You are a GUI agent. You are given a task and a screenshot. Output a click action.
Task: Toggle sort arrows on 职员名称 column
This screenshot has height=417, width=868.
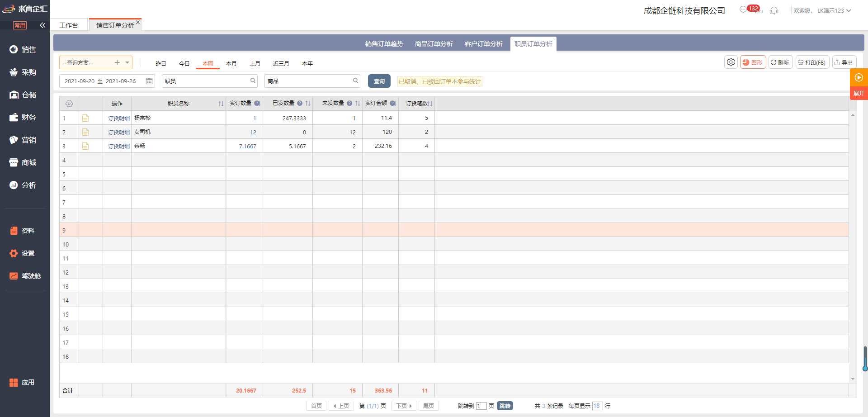(x=221, y=104)
